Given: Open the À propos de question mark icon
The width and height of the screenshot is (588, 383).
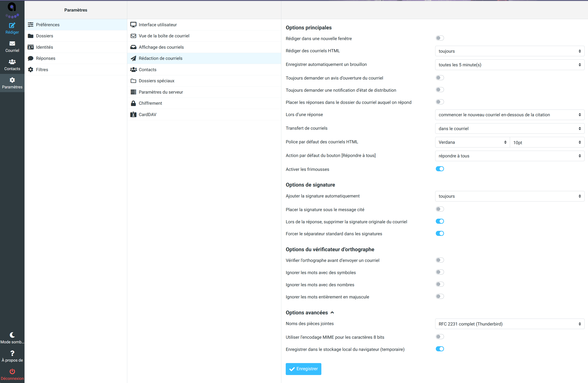Looking at the screenshot, I should (x=12, y=353).
